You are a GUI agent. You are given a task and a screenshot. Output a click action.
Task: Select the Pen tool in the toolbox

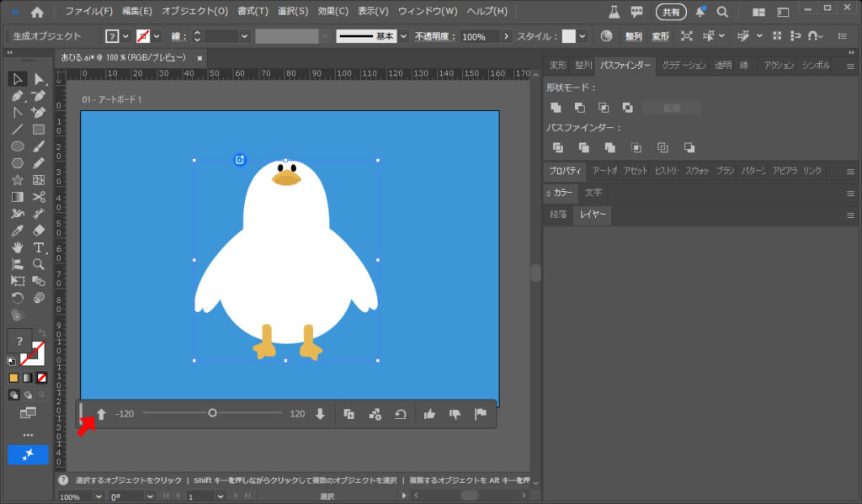(x=17, y=96)
